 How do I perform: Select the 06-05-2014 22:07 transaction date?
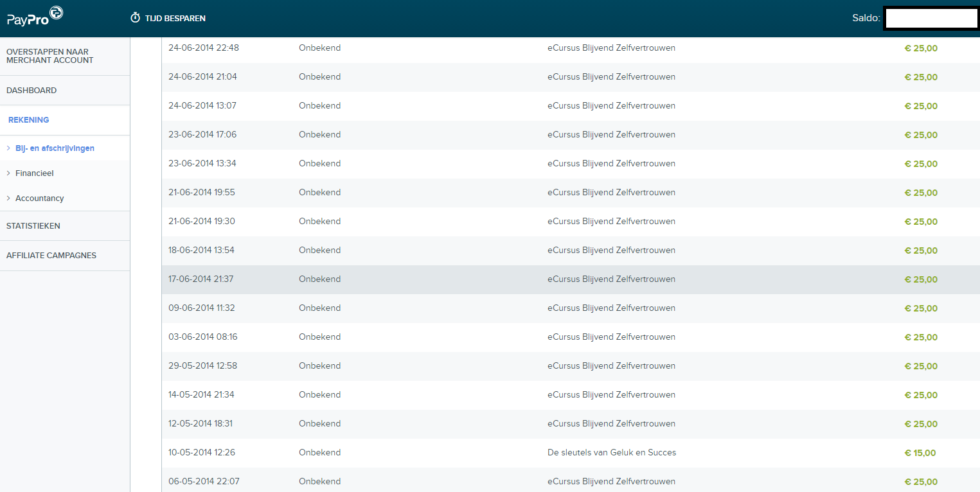point(203,482)
